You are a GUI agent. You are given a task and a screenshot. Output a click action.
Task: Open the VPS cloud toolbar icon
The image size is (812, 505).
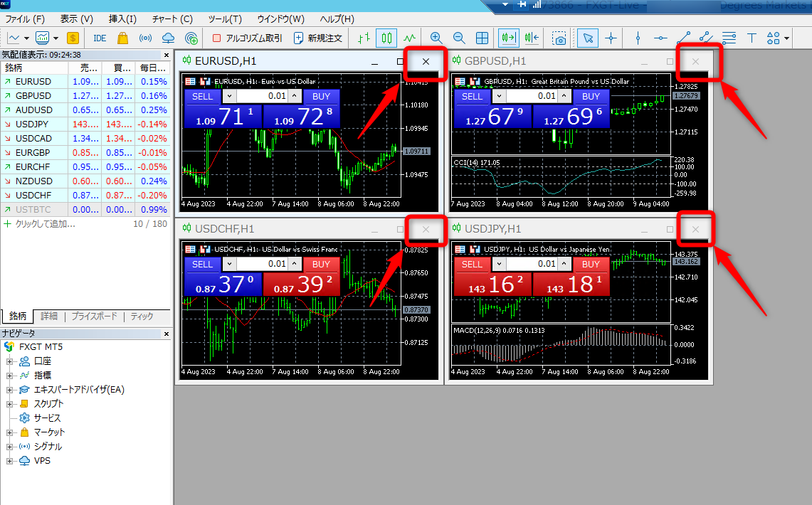pos(168,38)
